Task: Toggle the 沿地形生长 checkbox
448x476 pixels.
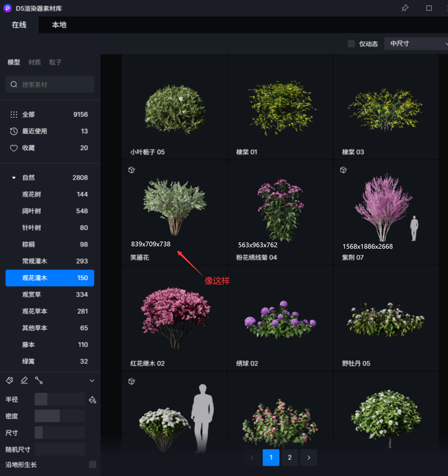Action: [93, 464]
